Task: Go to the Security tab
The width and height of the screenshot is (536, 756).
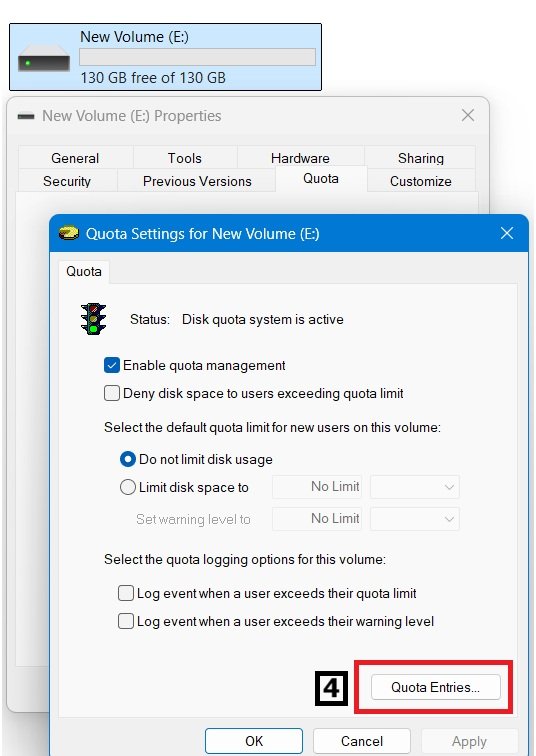Action: click(67, 181)
